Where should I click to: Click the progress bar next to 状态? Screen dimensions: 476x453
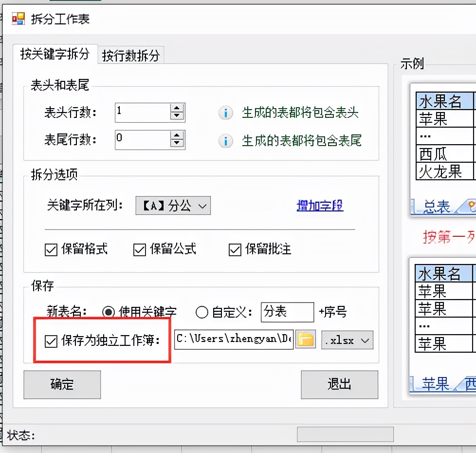pos(346,434)
